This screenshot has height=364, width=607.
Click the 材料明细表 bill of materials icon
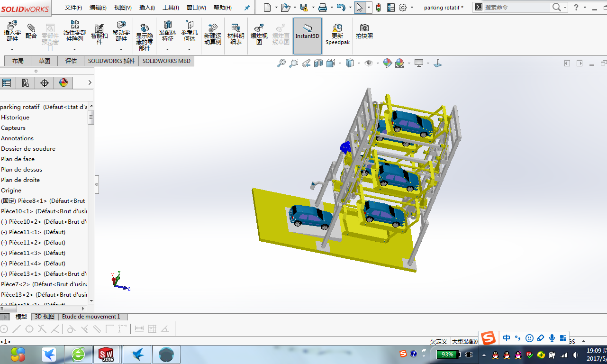236,34
